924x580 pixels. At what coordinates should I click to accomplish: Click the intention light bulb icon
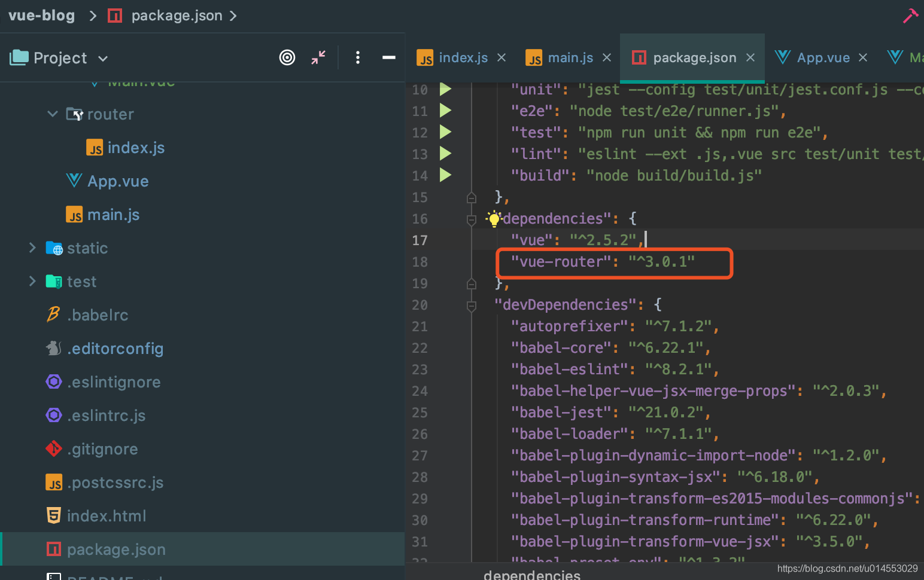494,219
